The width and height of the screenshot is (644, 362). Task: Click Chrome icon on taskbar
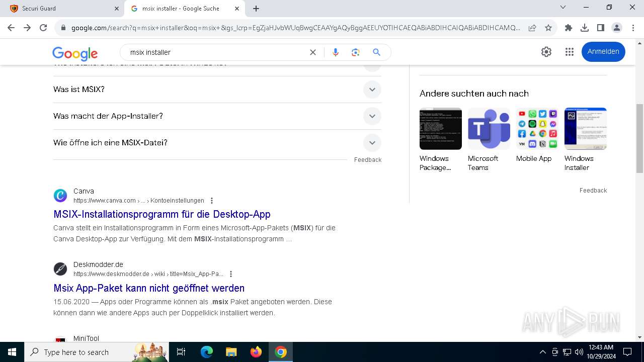coord(280,352)
